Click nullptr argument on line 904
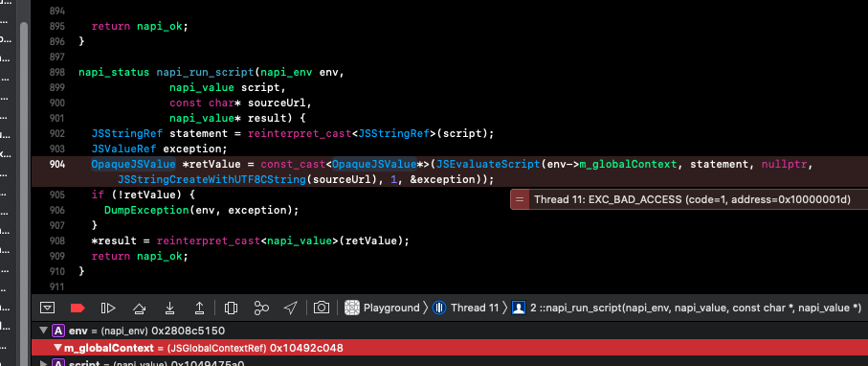This screenshot has height=366, width=868. pos(784,164)
